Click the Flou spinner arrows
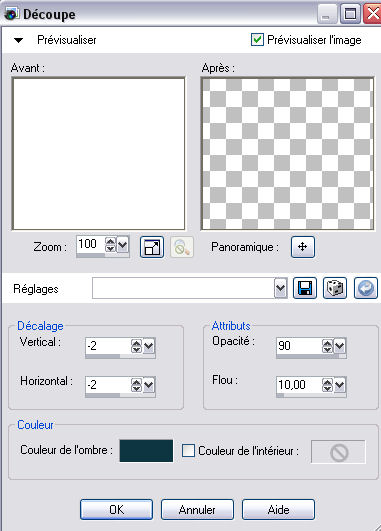This screenshot has width=381, height=531. pos(327,385)
